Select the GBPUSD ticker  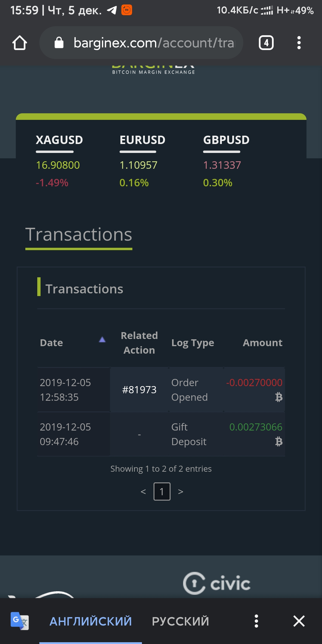click(226, 140)
